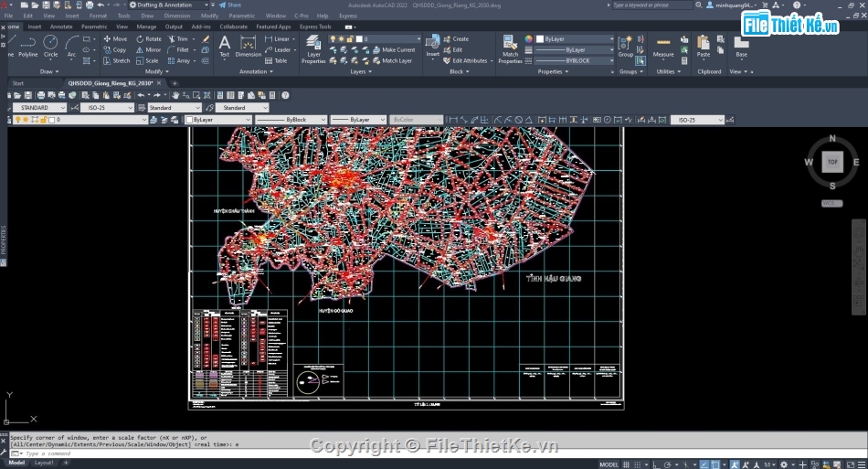Image resolution: width=868 pixels, height=469 pixels.
Task: Toggle object snap tracking
Action: click(704, 464)
